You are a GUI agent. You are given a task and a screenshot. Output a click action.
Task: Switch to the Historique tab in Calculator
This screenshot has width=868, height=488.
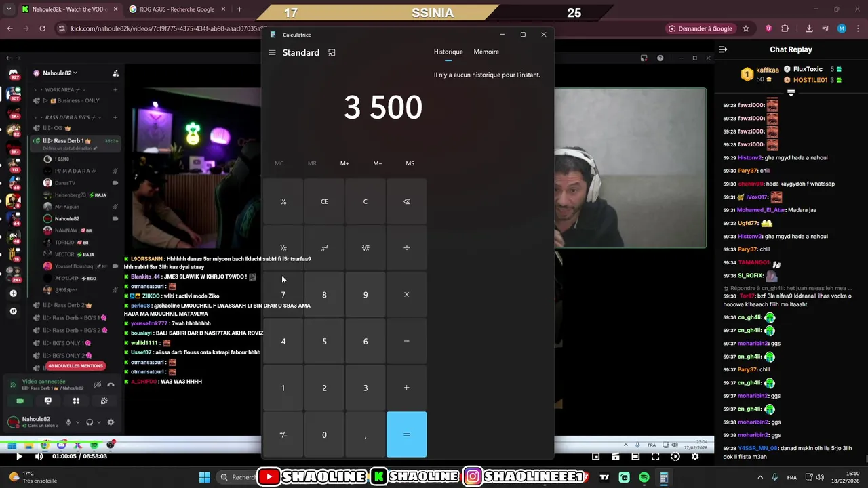[448, 52]
